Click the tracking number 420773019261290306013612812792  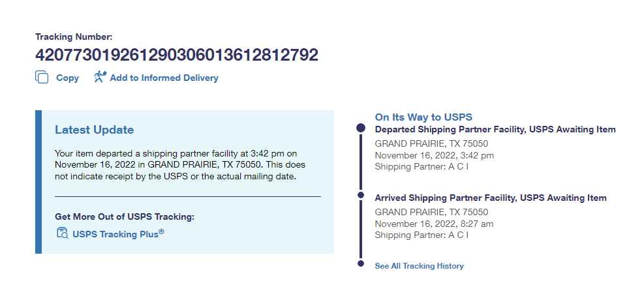point(176,55)
